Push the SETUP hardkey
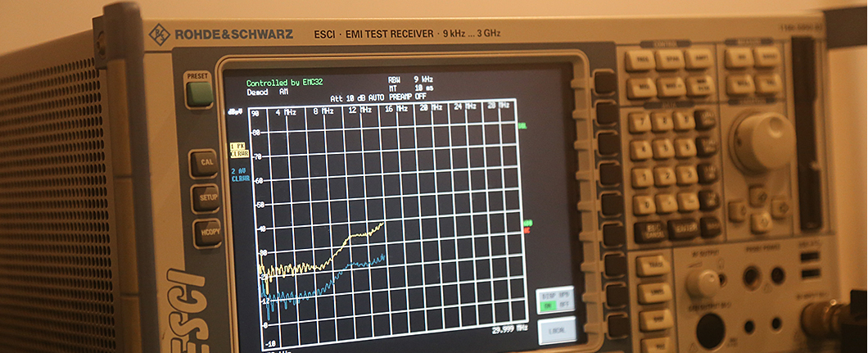Image resolution: width=868 pixels, height=353 pixels. [207, 197]
